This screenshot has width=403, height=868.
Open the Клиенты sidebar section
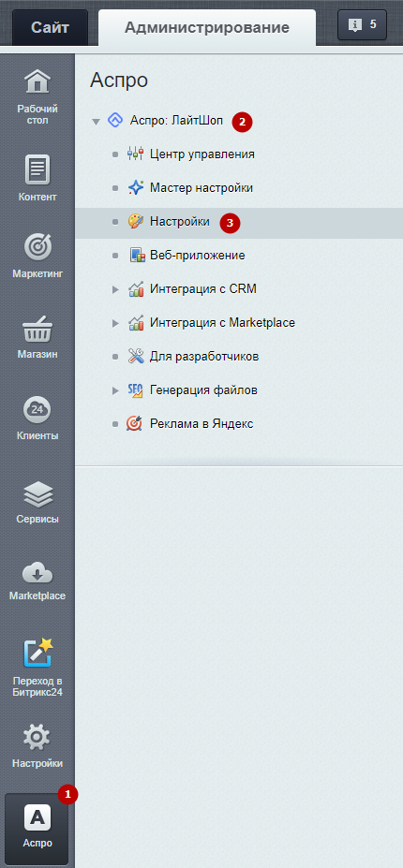tap(37, 419)
